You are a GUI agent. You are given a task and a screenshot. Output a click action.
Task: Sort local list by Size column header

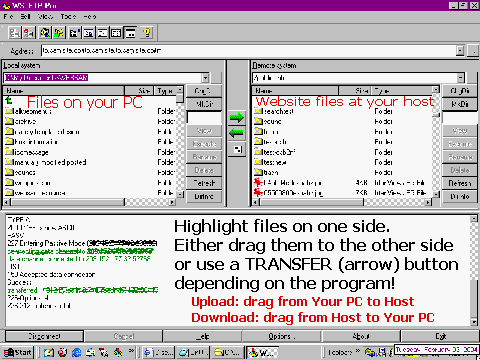pos(139,91)
